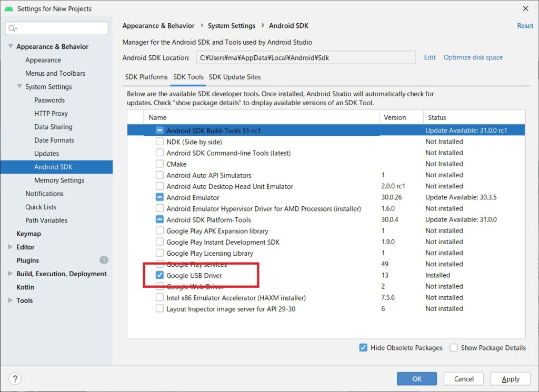
Task: Click the Plugins update count badge
Action: (x=104, y=260)
